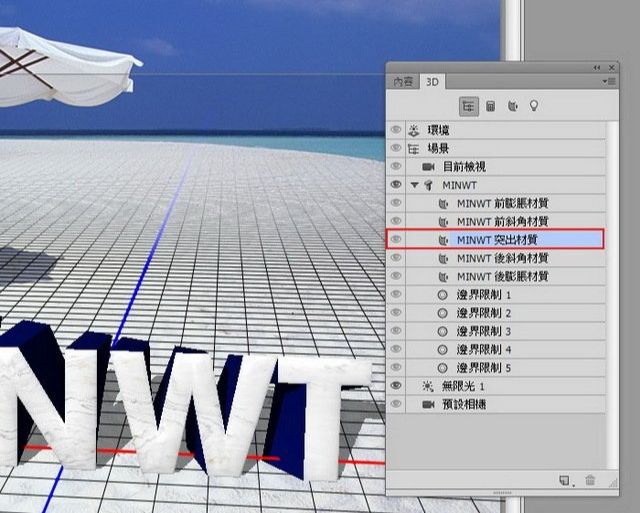
Task: Click the 目前檢視 camera icon
Action: coord(428,167)
